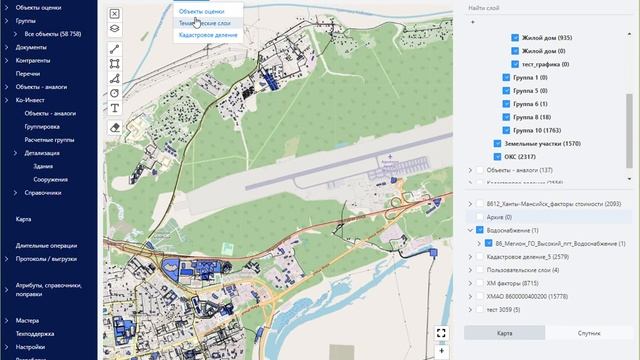Choose Тематические слои from the dropdown menu
The height and width of the screenshot is (360, 640).
click(204, 23)
